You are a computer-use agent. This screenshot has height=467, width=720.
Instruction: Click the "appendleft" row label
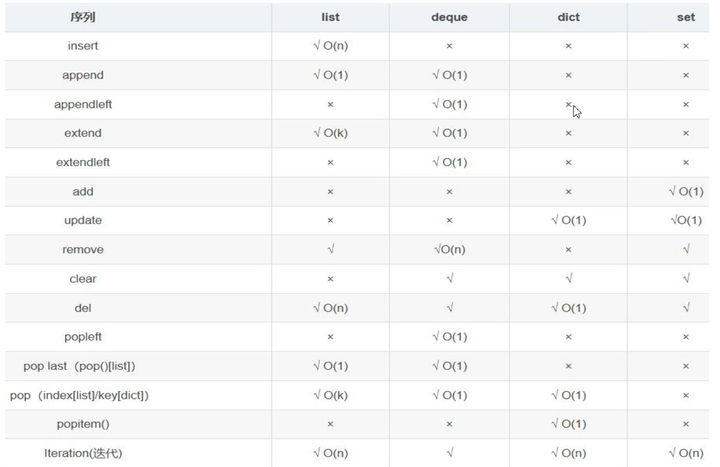coord(83,104)
